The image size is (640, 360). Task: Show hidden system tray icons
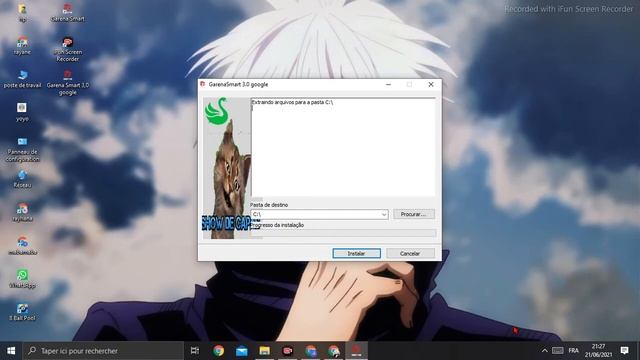coord(544,351)
